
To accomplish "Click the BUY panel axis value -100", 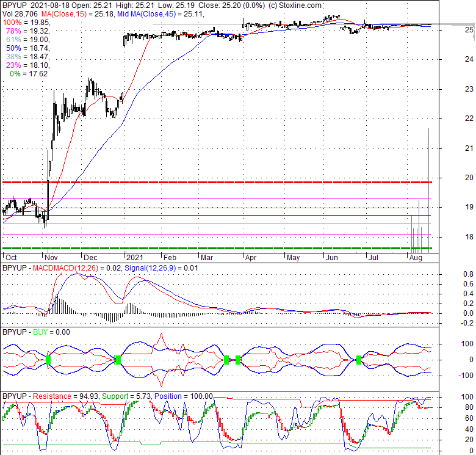I will [466, 376].
